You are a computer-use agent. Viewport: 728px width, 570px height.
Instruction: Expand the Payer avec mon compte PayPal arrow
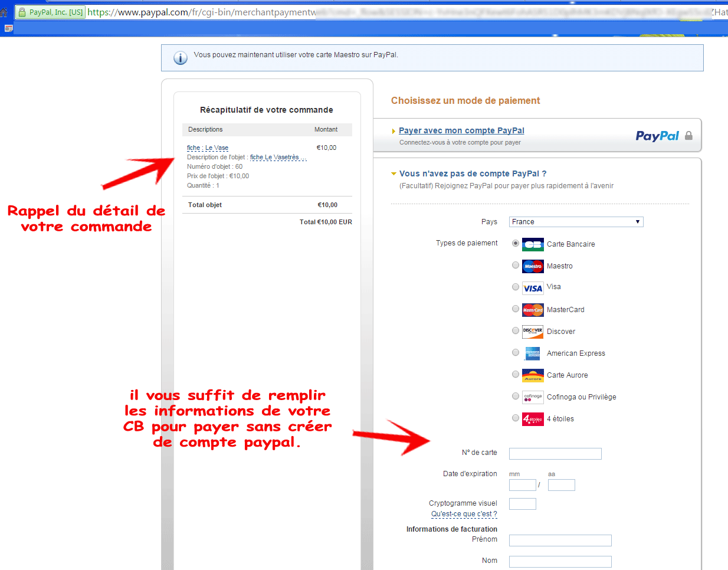tap(393, 131)
